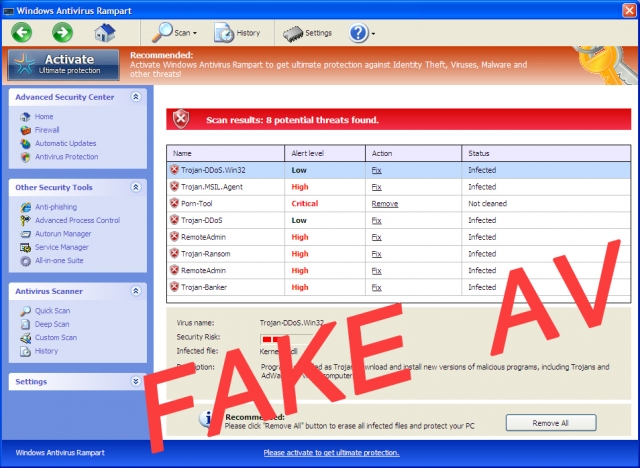Click the Status column header
640x468 pixels.
point(546,153)
